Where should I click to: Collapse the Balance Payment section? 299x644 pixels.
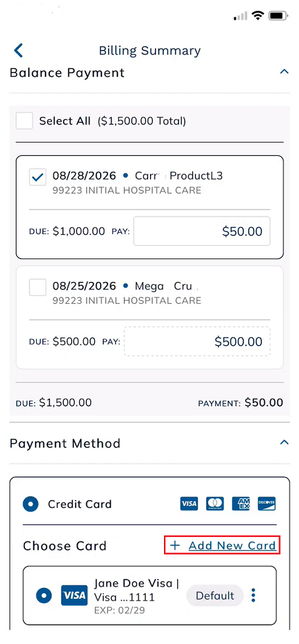(x=284, y=72)
